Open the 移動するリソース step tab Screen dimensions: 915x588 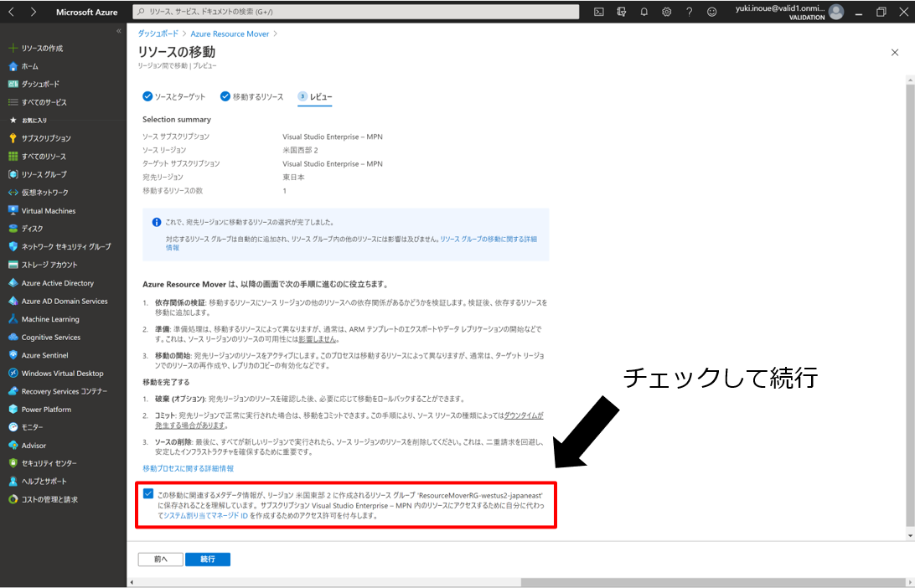tap(251, 97)
